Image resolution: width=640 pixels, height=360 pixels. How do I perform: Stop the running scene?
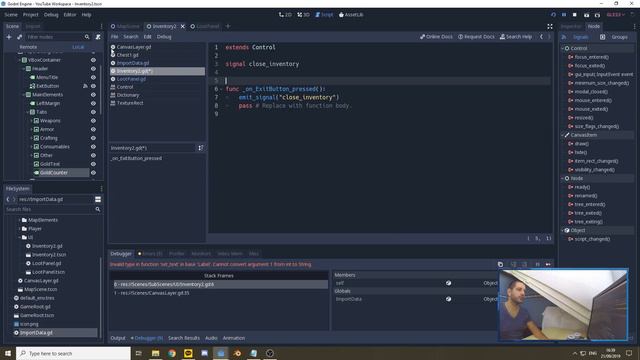(575, 15)
